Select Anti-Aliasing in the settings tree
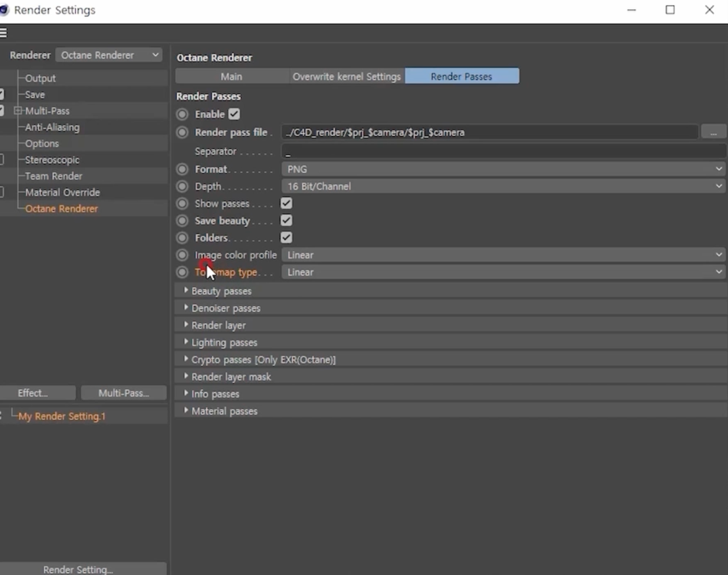 (x=52, y=127)
